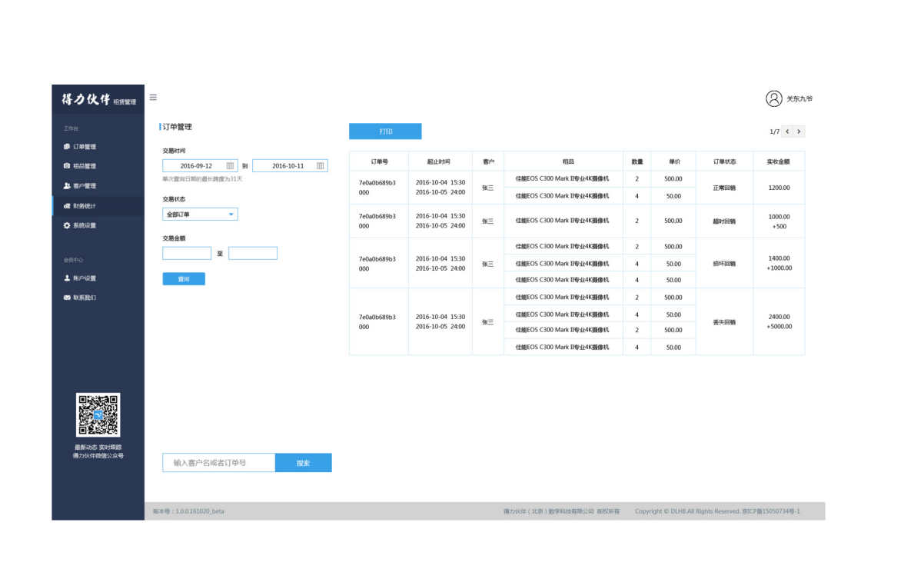This screenshot has width=924, height=569.
Task: Click the 系统设置 gear icon
Action: pyautogui.click(x=67, y=225)
